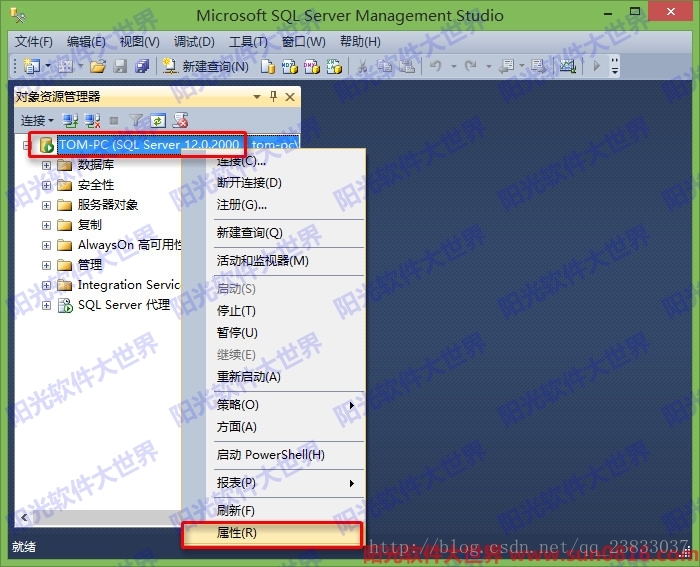Open the Redo history dropdown arrow
The height and width of the screenshot is (567, 700).
pyautogui.click(x=489, y=67)
